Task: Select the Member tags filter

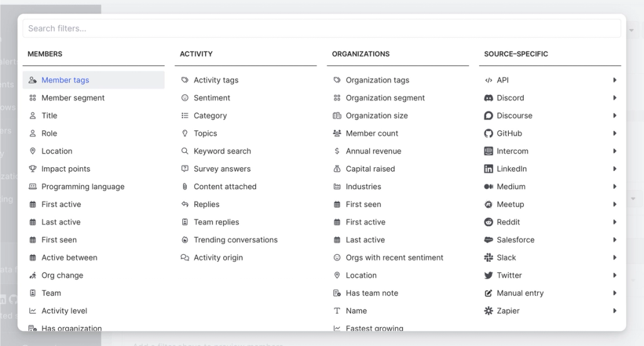Action: [65, 81]
